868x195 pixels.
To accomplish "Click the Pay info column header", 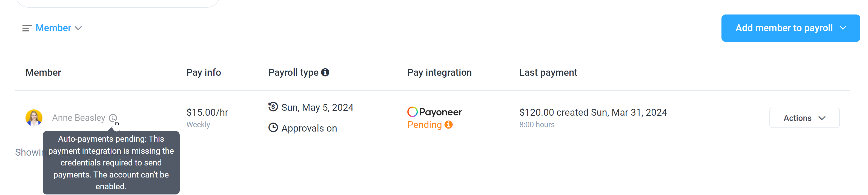I will pyautogui.click(x=204, y=73).
